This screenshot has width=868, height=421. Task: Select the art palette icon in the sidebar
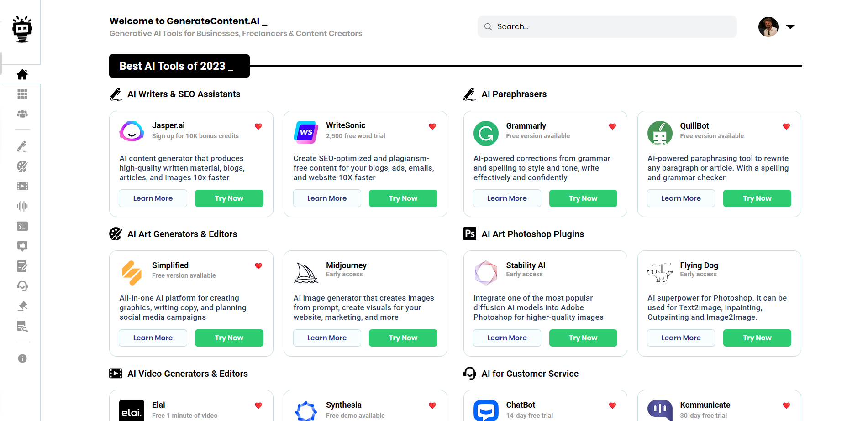click(22, 166)
